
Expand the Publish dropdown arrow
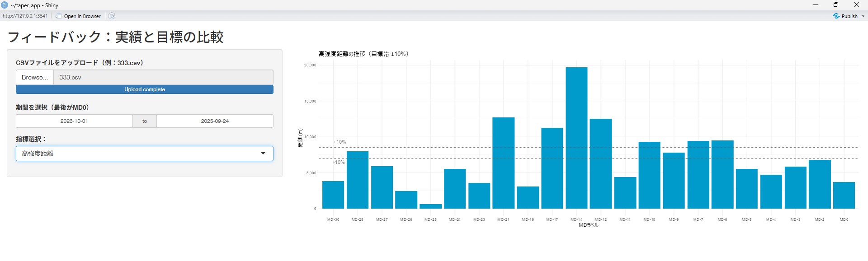point(863,16)
